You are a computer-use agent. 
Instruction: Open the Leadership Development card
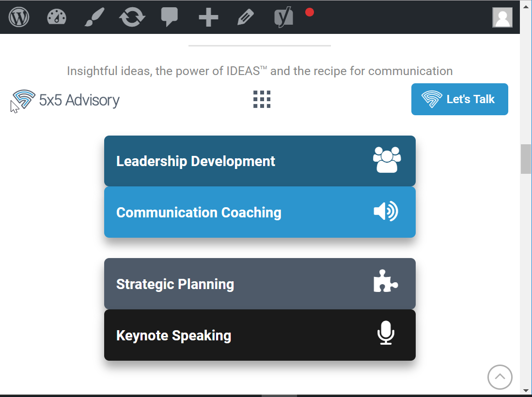click(x=260, y=161)
